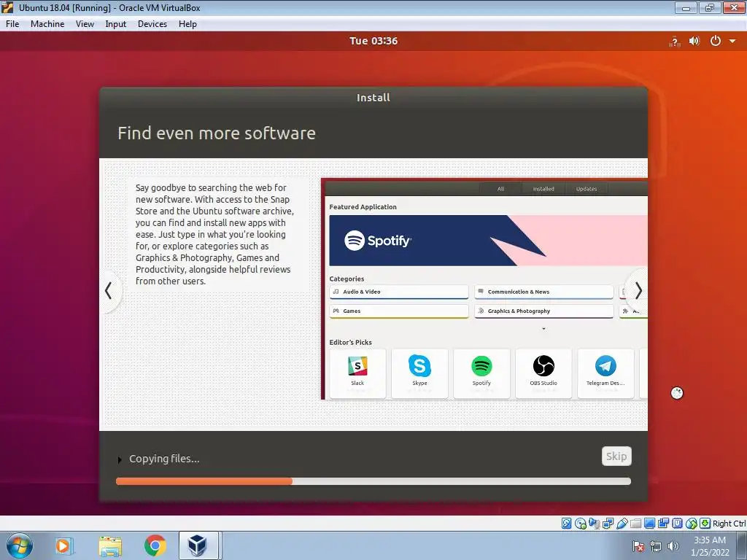Click the VirtualBox network status icon
The height and width of the screenshot is (560, 747).
[608, 524]
